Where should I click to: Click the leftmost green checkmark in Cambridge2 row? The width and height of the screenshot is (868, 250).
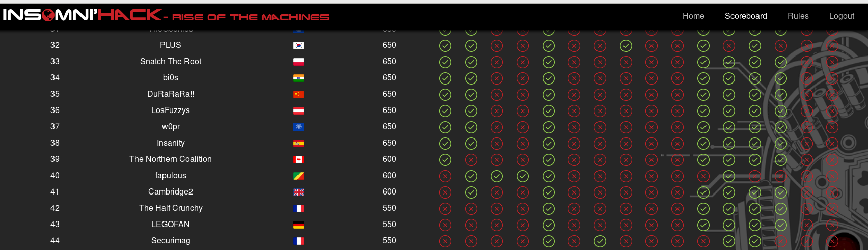point(471,192)
